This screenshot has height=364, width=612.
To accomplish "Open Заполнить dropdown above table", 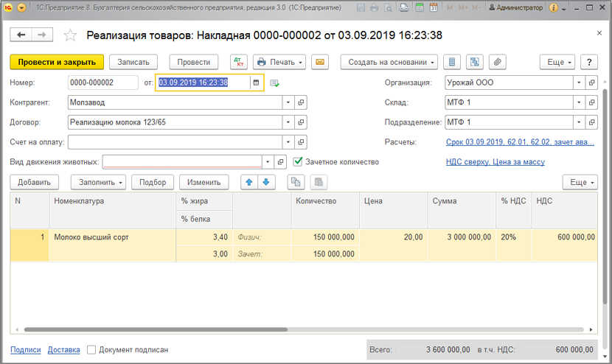I will coord(98,182).
